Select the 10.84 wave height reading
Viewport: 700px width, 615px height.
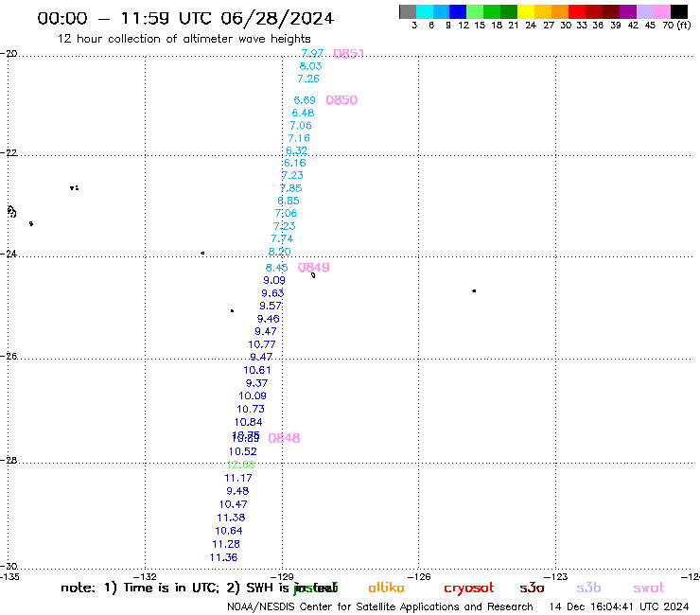pyautogui.click(x=248, y=422)
